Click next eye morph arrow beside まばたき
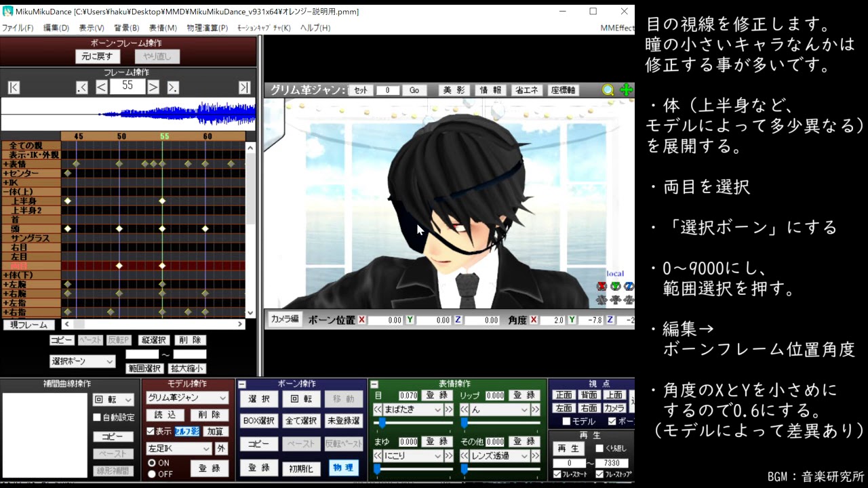Image resolution: width=868 pixels, height=488 pixels. pos(448,409)
